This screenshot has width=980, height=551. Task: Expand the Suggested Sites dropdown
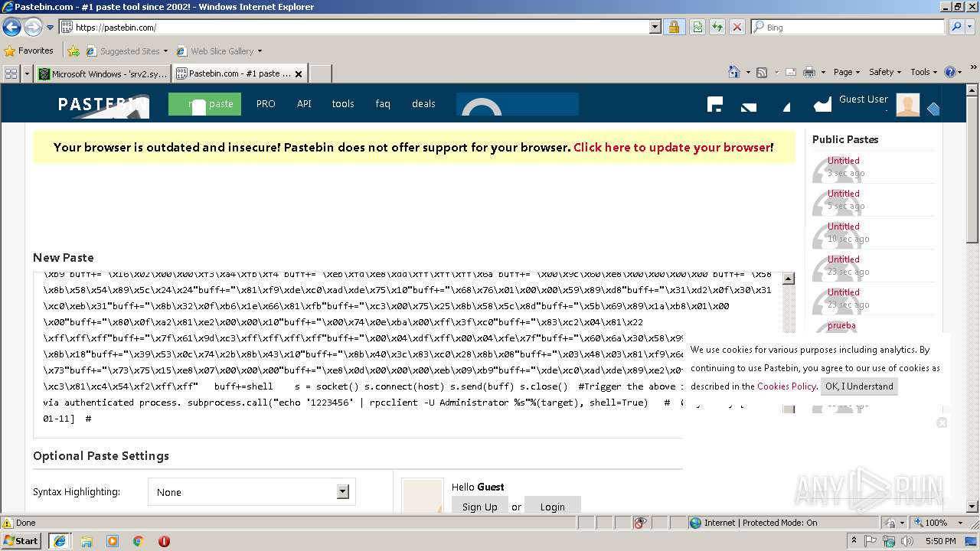click(165, 51)
